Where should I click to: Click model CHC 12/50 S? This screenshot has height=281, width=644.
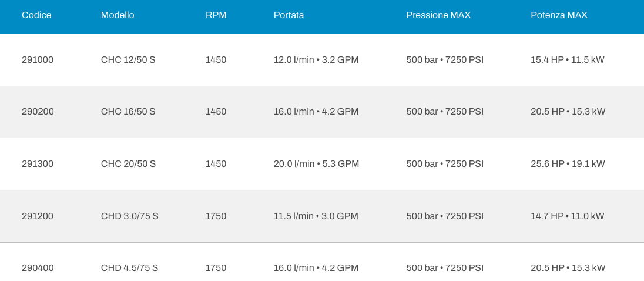(x=128, y=60)
